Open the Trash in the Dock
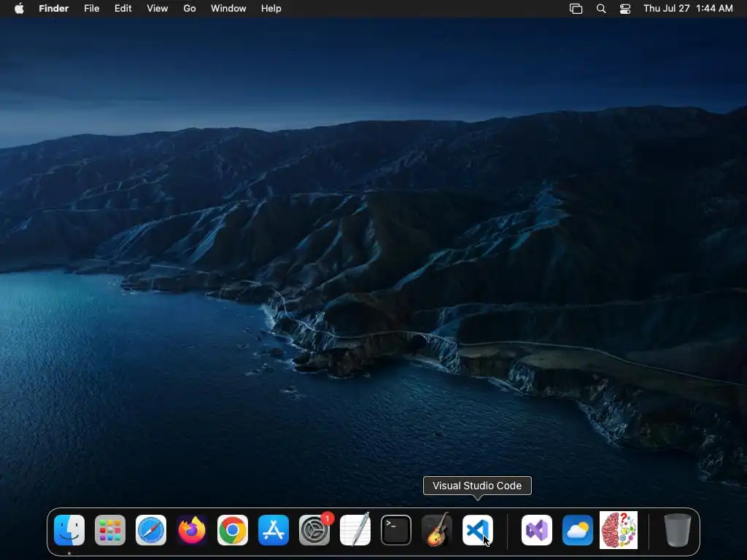This screenshot has height=560, width=747. 677,531
